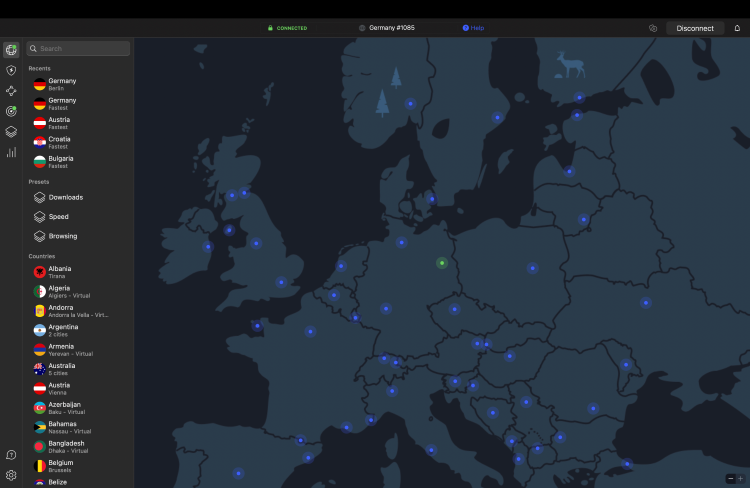Viewport: 750px width, 488px height.
Task: Select the Sweden server dot on map
Action: pos(497,117)
